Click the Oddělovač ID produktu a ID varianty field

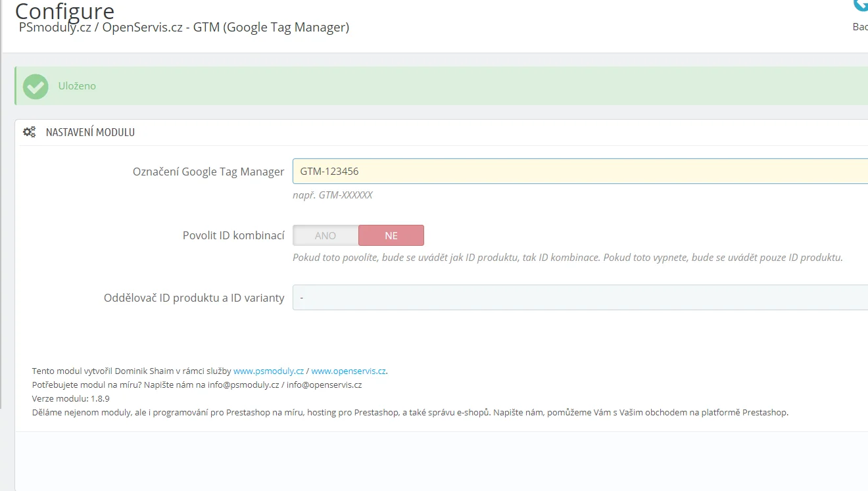[x=579, y=298]
